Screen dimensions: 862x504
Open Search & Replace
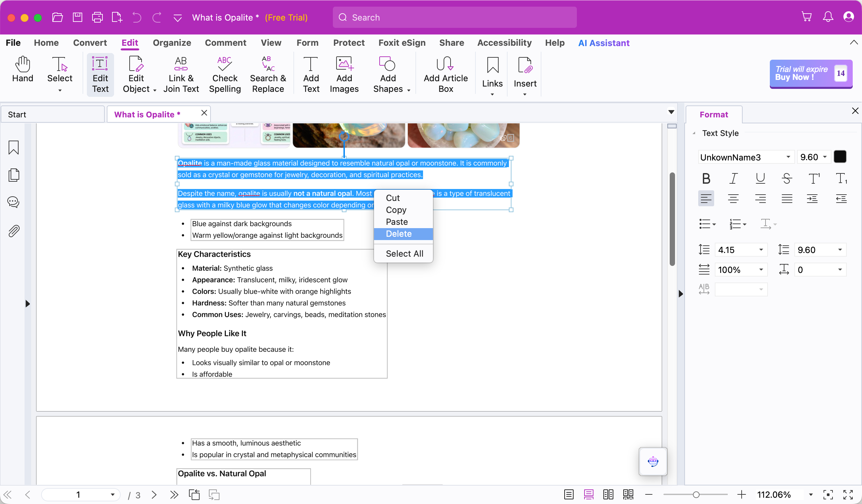coord(268,75)
